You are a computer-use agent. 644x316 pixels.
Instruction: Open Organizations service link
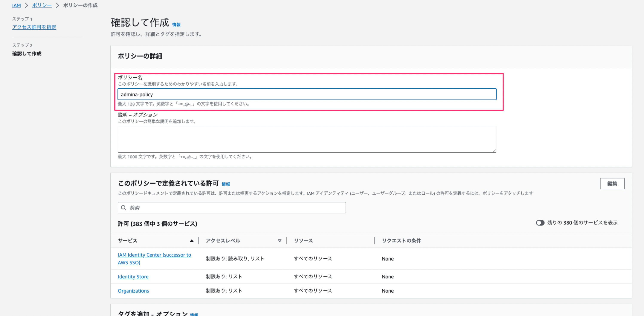tap(133, 291)
